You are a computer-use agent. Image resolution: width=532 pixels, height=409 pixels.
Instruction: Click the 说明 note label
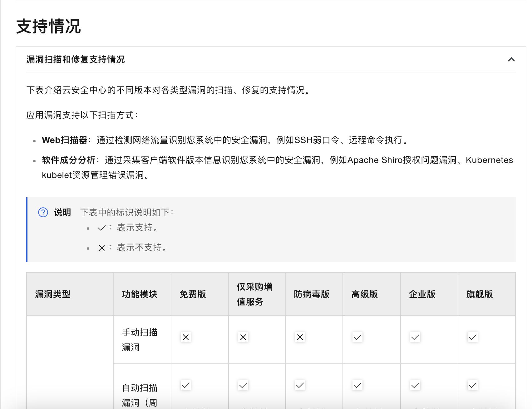[62, 212]
